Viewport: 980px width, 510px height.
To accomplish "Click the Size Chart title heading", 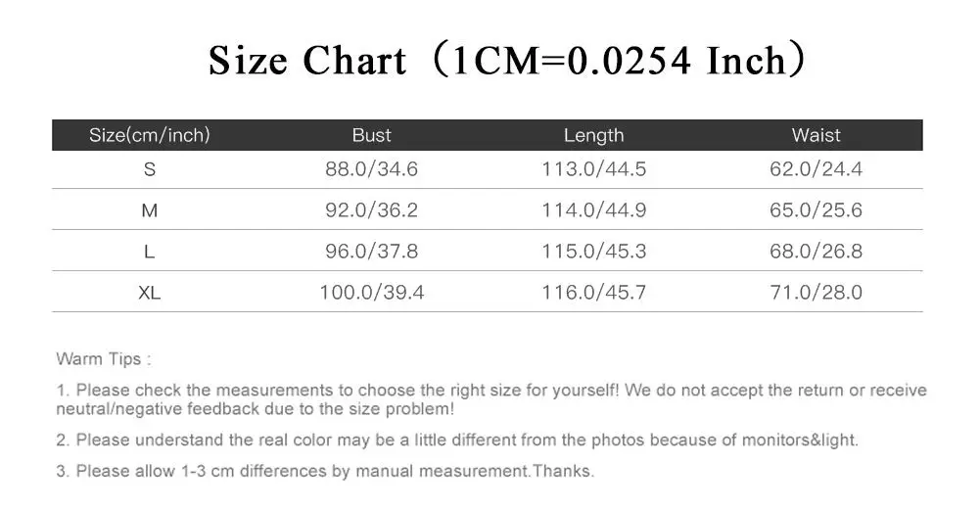I will 507,60.
